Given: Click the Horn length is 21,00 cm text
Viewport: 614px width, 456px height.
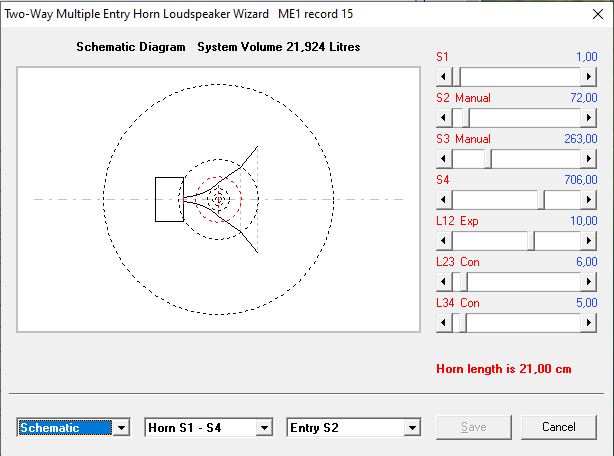Looking at the screenshot, I should point(504,369).
